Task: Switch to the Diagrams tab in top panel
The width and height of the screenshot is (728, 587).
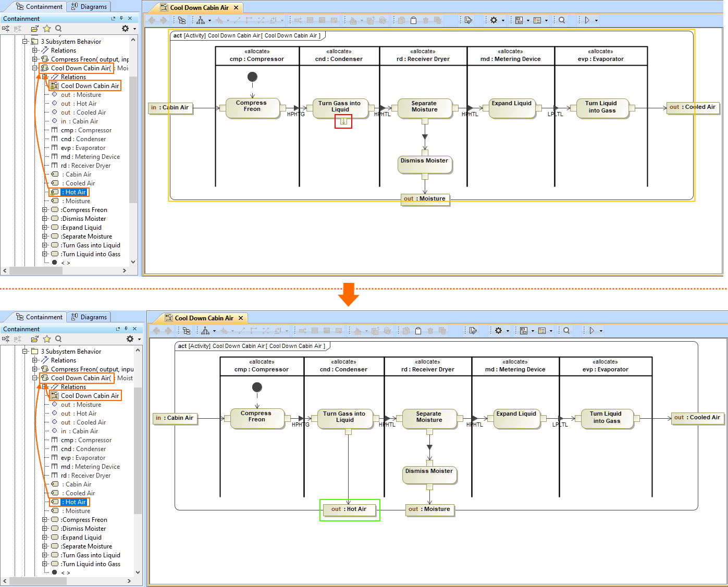Action: (x=89, y=7)
